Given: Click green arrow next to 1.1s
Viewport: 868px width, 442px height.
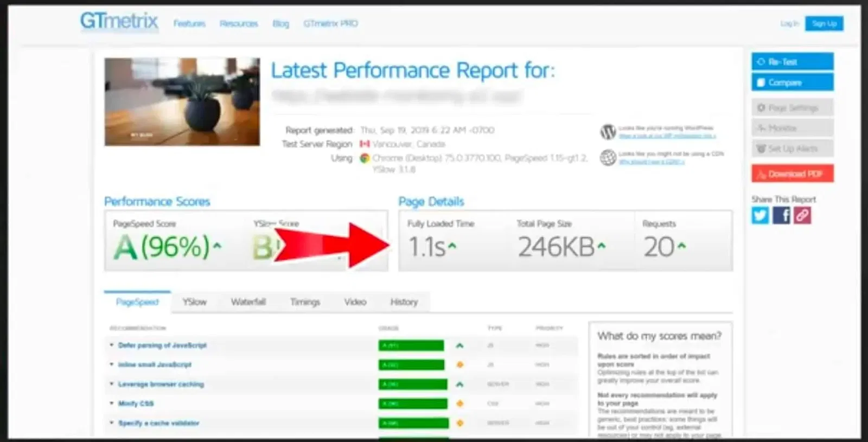Looking at the screenshot, I should coord(452,246).
